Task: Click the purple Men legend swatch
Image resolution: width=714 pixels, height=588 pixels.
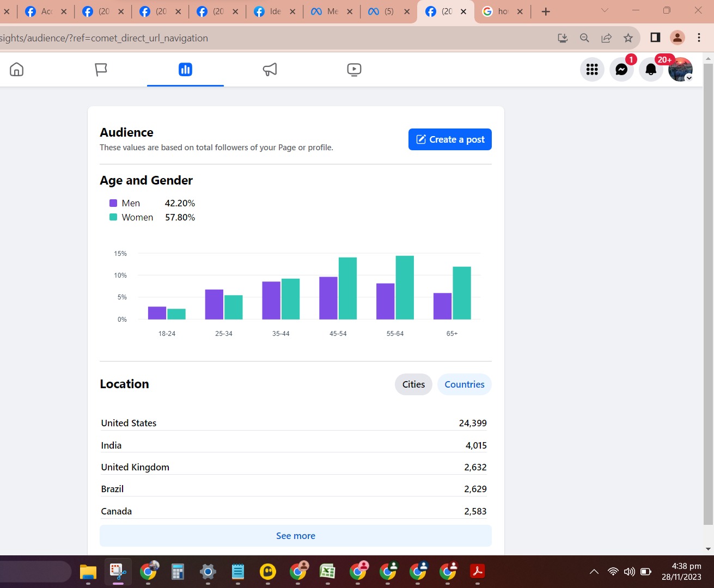Action: pos(113,203)
